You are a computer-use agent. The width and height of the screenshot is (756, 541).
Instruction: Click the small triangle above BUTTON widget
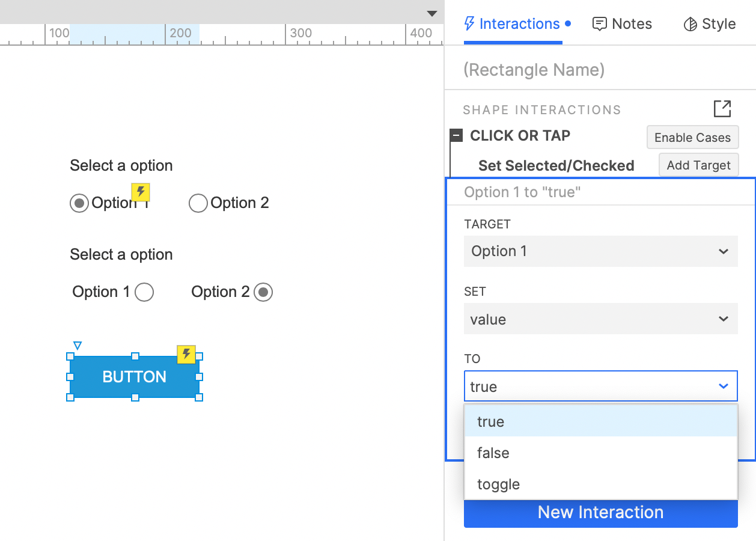[x=78, y=345]
